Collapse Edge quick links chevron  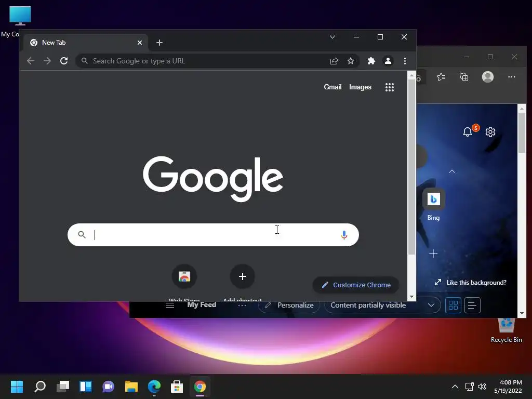pyautogui.click(x=452, y=171)
